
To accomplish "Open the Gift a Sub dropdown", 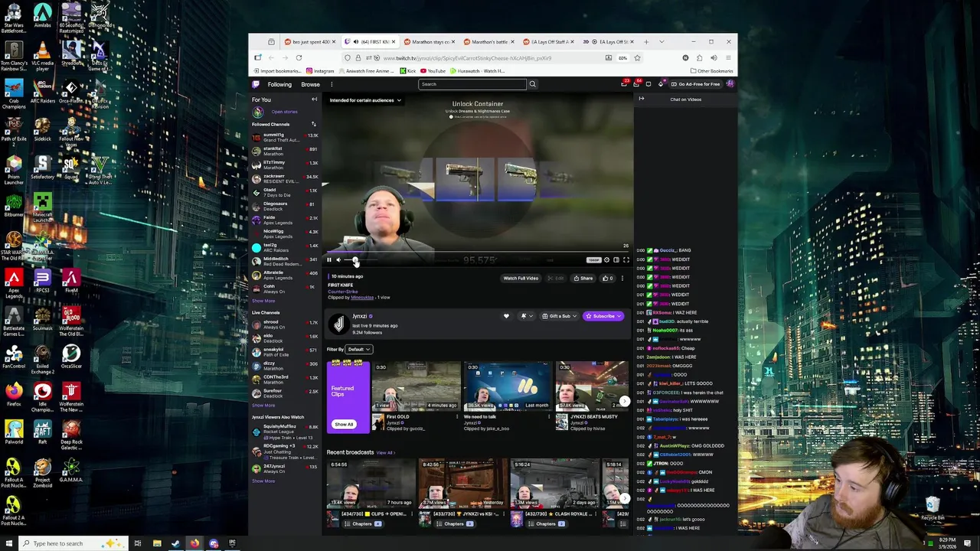I will (x=559, y=316).
